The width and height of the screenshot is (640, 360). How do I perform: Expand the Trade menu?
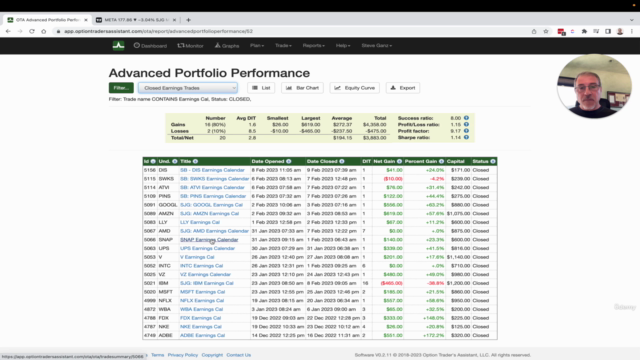point(283,46)
